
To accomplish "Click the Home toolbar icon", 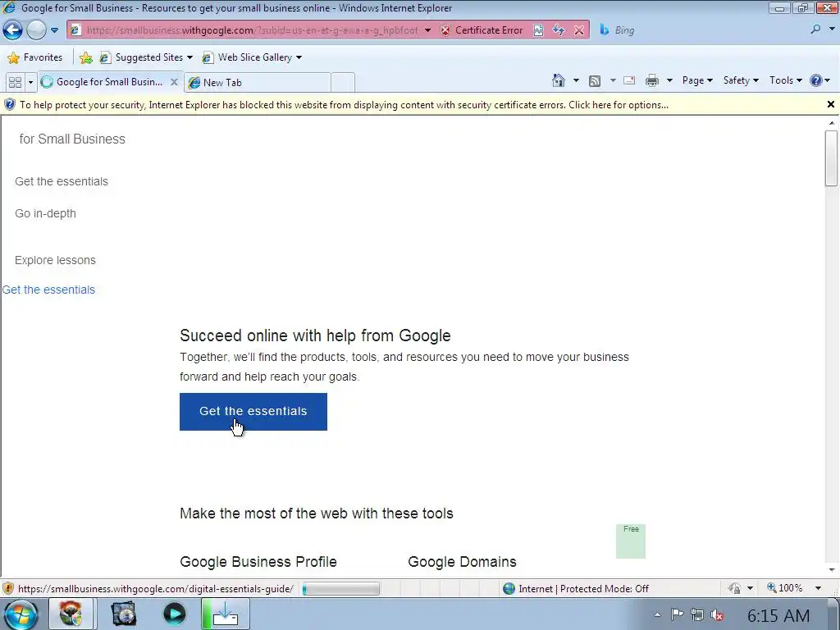I will [558, 80].
